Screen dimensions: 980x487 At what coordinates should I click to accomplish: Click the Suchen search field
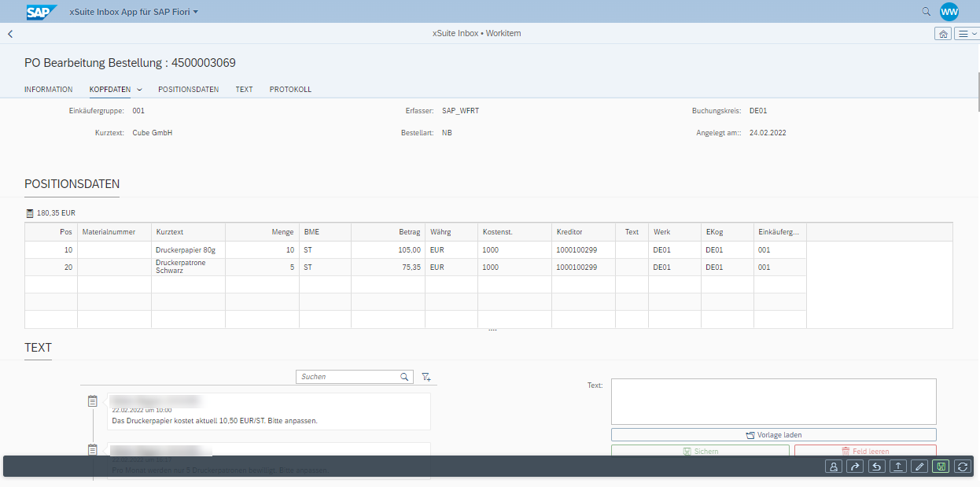[x=348, y=377]
